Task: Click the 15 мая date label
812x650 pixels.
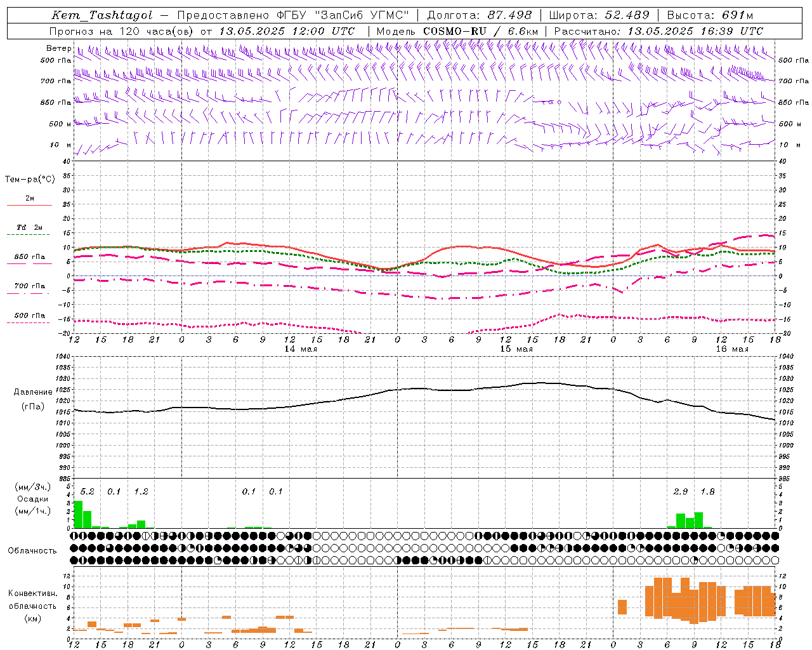Action: [516, 349]
